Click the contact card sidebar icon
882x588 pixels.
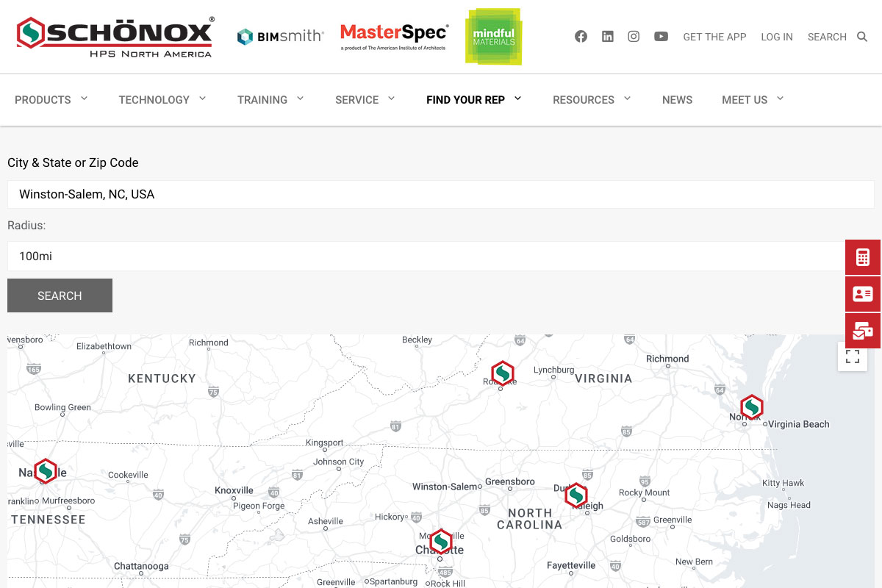[863, 294]
